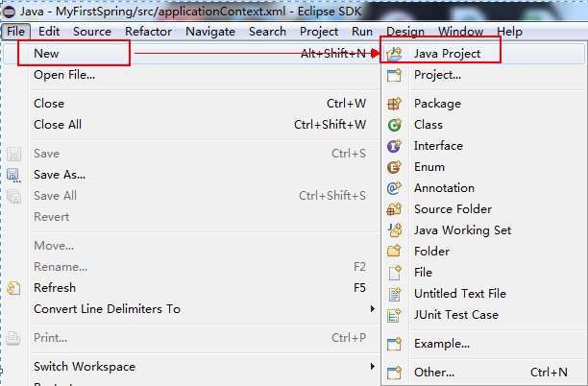This screenshot has width=588, height=386.
Task: Click the Source Folder icon
Action: [x=394, y=209]
